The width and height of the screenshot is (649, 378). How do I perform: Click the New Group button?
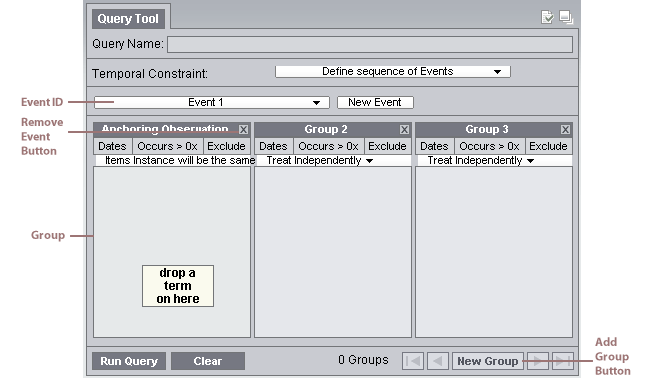(488, 361)
